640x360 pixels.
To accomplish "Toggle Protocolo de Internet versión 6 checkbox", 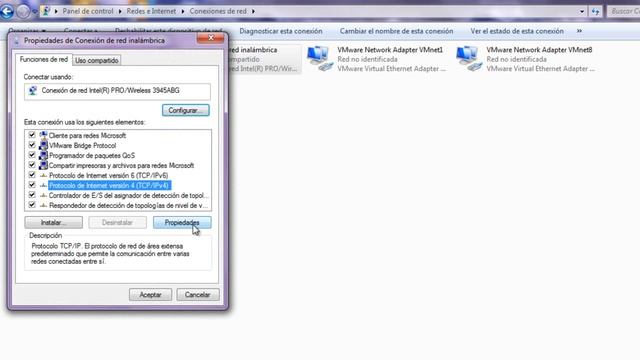I will point(32,175).
